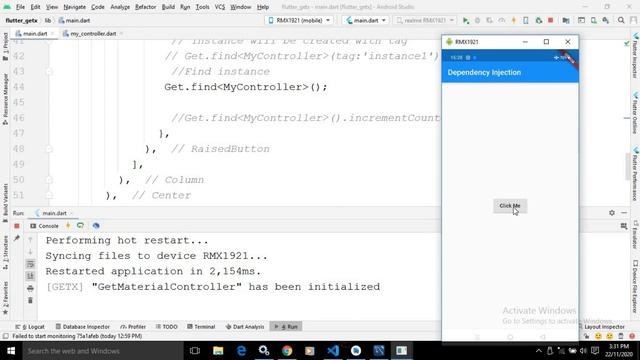This screenshot has width=640, height=360.
Task: Hide the Run panel with minus icon
Action: [x=624, y=213]
